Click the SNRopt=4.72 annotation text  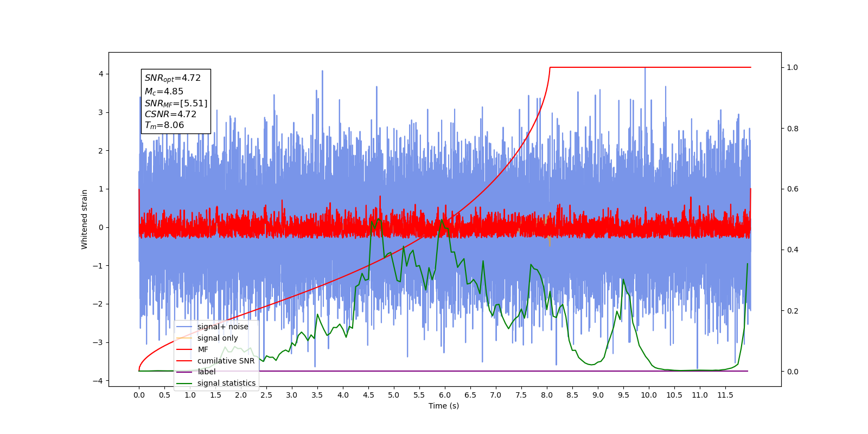tap(173, 78)
